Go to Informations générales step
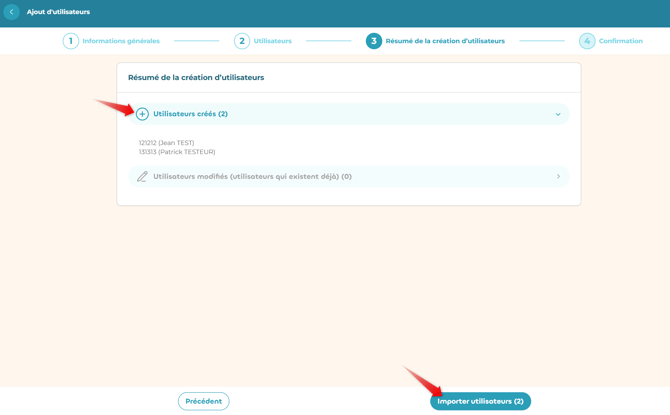This screenshot has height=415, width=670. 121,41
